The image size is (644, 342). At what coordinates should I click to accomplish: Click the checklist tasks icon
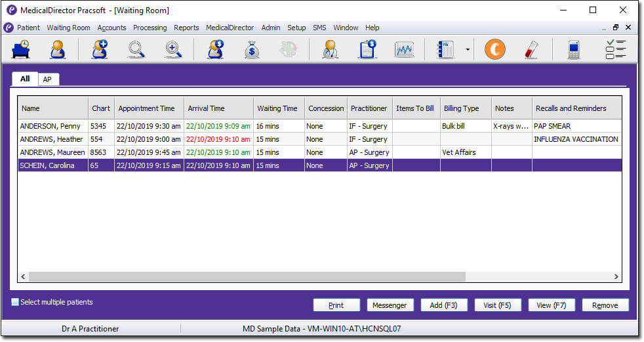[x=615, y=50]
